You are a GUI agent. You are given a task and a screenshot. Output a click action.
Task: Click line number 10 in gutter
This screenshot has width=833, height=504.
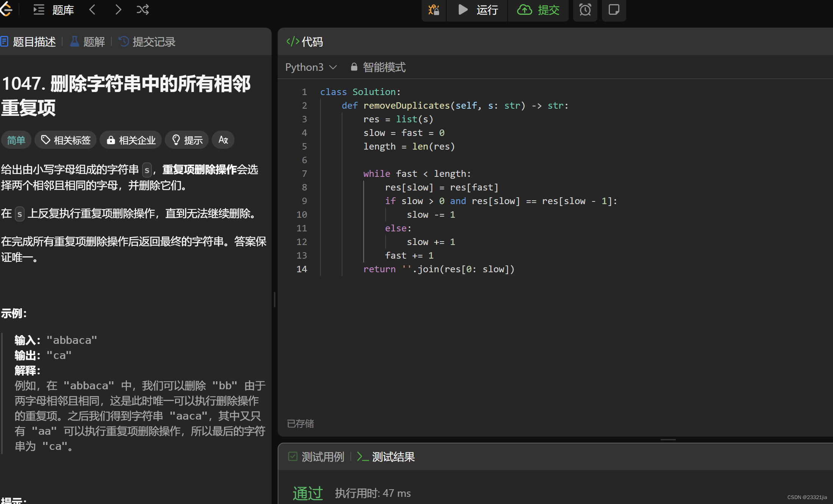point(302,215)
